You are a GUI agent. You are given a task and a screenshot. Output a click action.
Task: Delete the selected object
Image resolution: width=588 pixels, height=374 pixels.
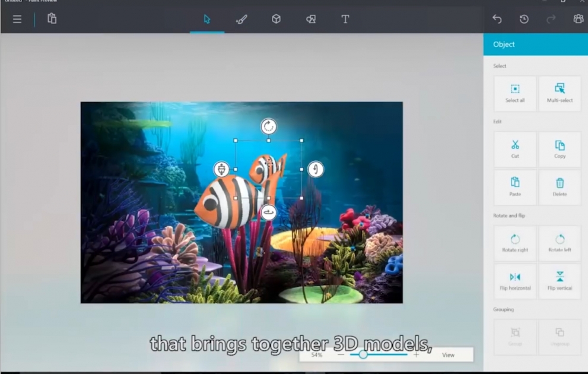click(x=560, y=187)
